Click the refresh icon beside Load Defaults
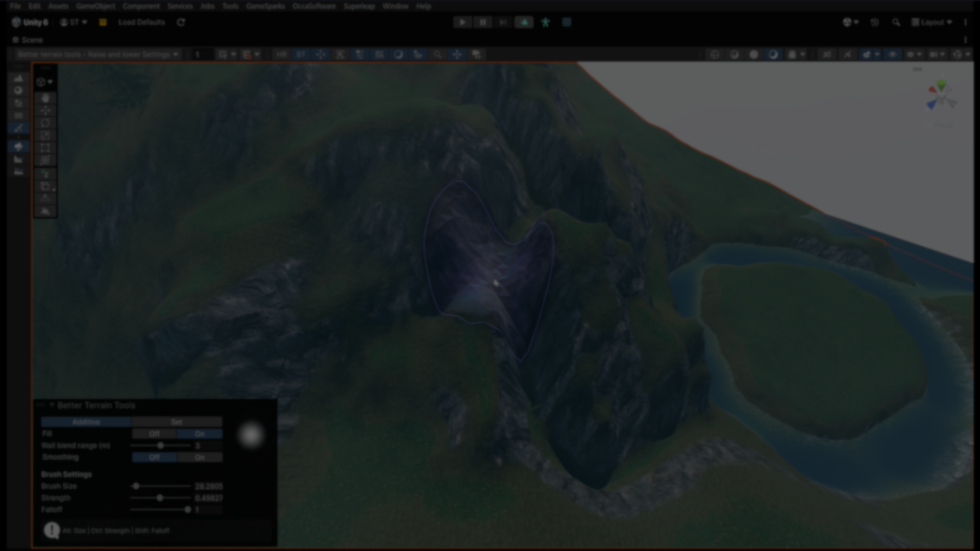The width and height of the screenshot is (980, 551). pyautogui.click(x=181, y=22)
